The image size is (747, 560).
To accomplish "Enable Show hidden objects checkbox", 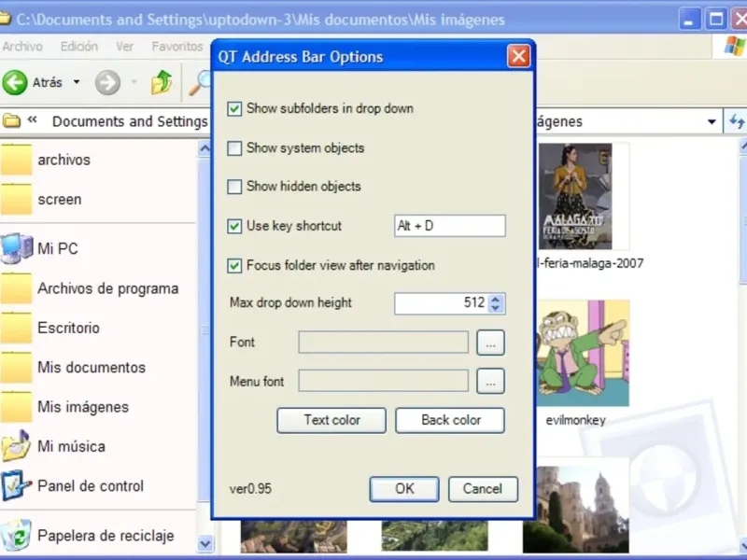I will tap(234, 187).
